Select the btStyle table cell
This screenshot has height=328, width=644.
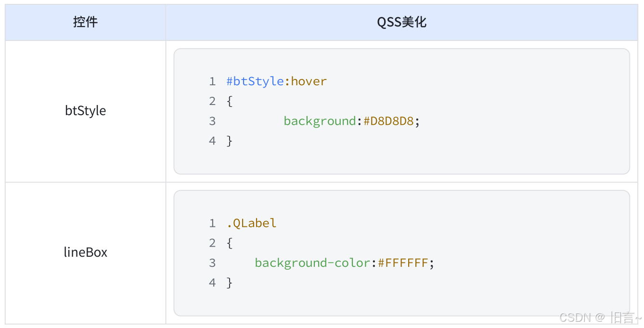coord(86,111)
